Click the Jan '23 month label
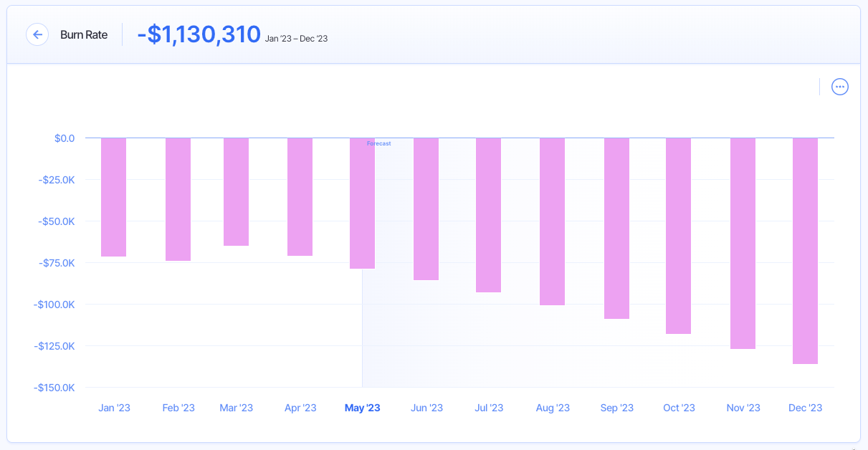 coord(115,407)
